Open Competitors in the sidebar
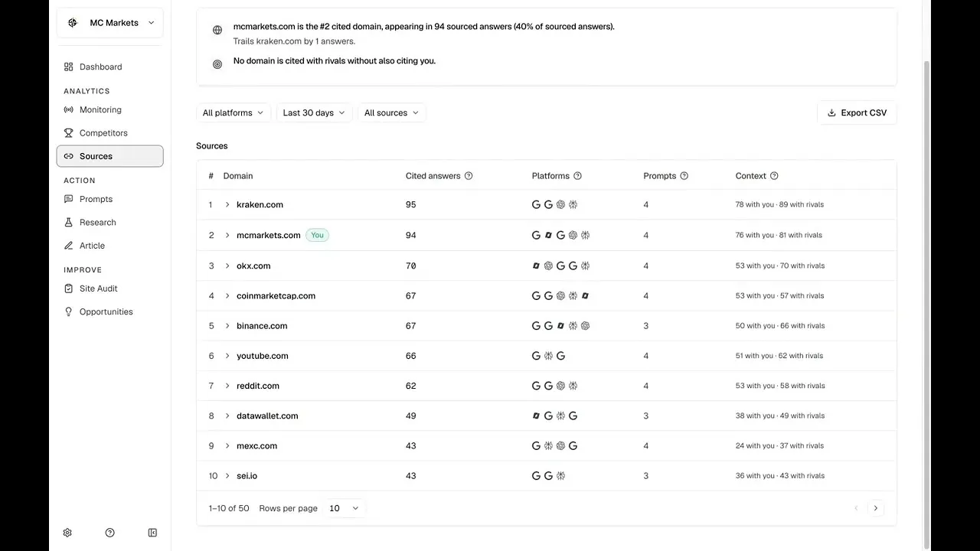Viewport: 980px width, 551px height. [110, 133]
